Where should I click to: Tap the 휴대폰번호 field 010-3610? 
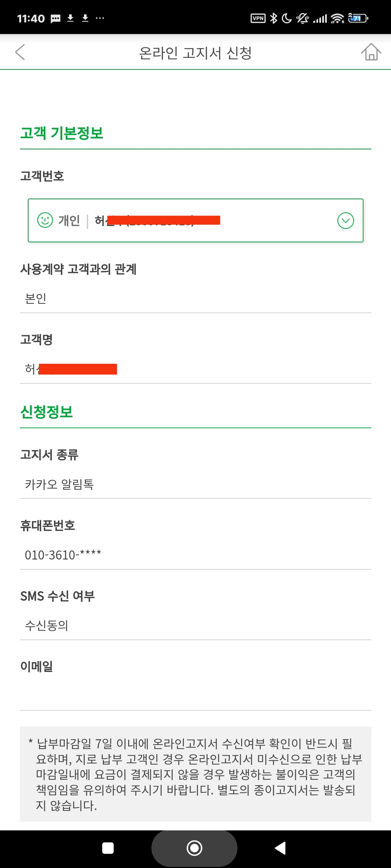point(195,555)
